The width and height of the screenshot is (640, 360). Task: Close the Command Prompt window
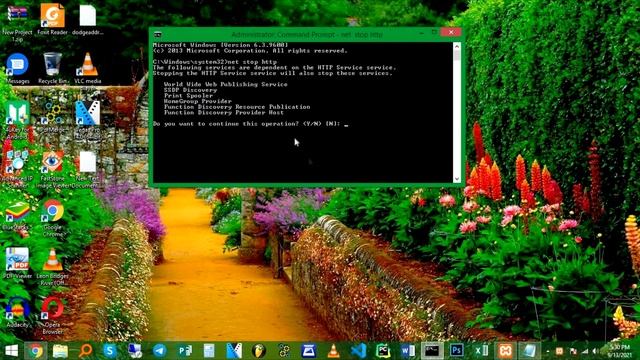[451, 32]
